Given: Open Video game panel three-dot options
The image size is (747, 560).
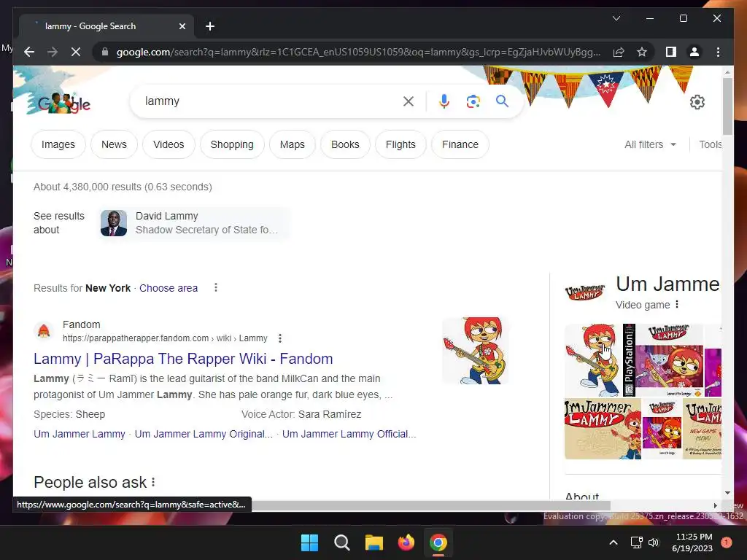Looking at the screenshot, I should click(677, 304).
